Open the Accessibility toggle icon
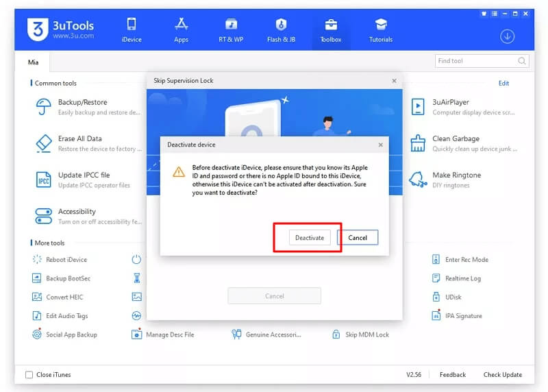This screenshot has width=548, height=392. point(43,216)
